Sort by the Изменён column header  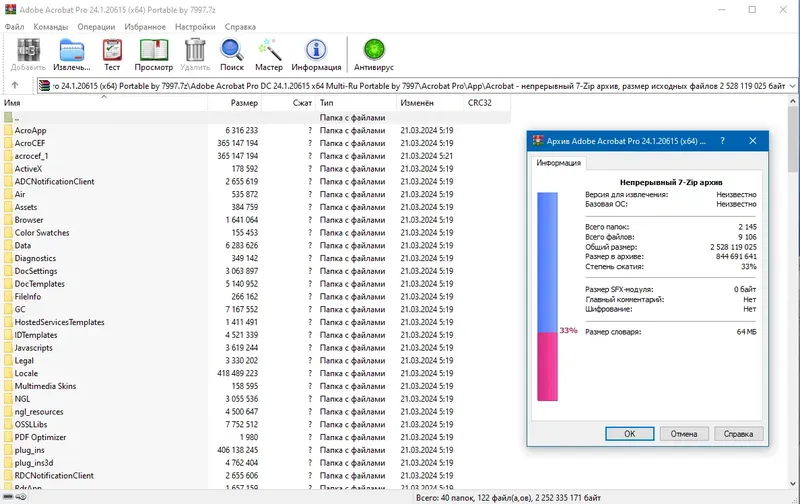(429, 103)
